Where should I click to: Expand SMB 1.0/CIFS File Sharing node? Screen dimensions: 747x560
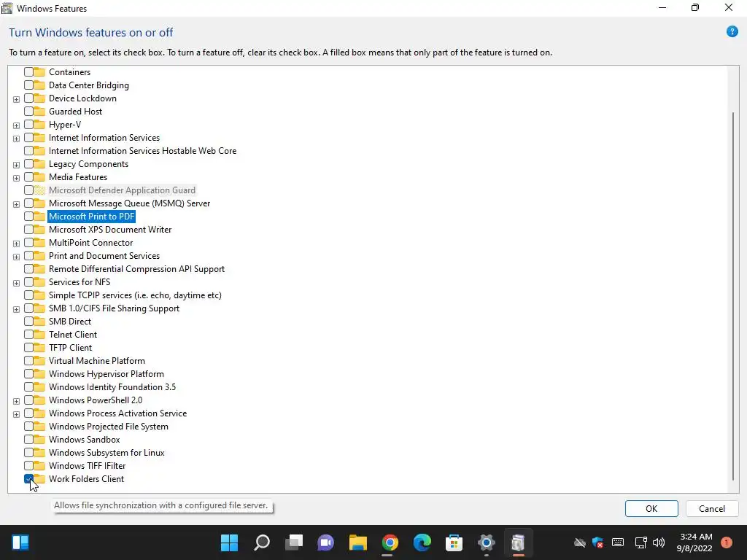16,309
